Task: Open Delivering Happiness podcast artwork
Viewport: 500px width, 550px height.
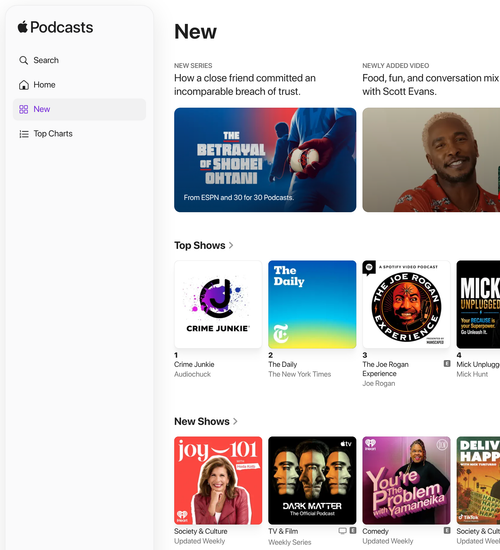Action: [x=478, y=481]
